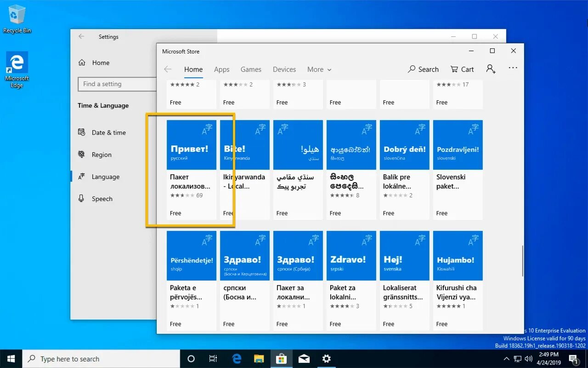This screenshot has width=588, height=368.
Task: Open the Cart in the Microsoft Store
Action: [462, 69]
